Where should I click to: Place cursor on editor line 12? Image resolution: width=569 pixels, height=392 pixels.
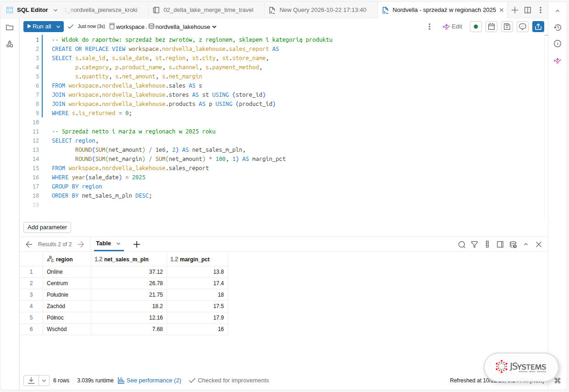tap(294, 141)
